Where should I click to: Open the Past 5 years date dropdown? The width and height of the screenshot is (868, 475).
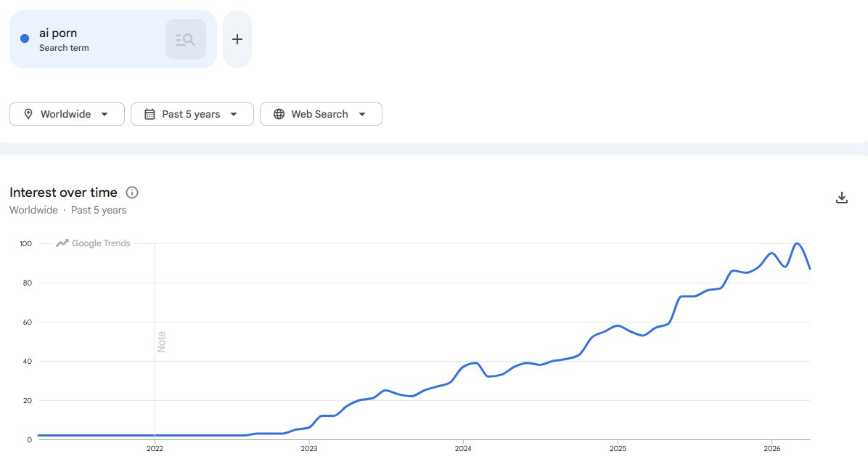[x=192, y=114]
